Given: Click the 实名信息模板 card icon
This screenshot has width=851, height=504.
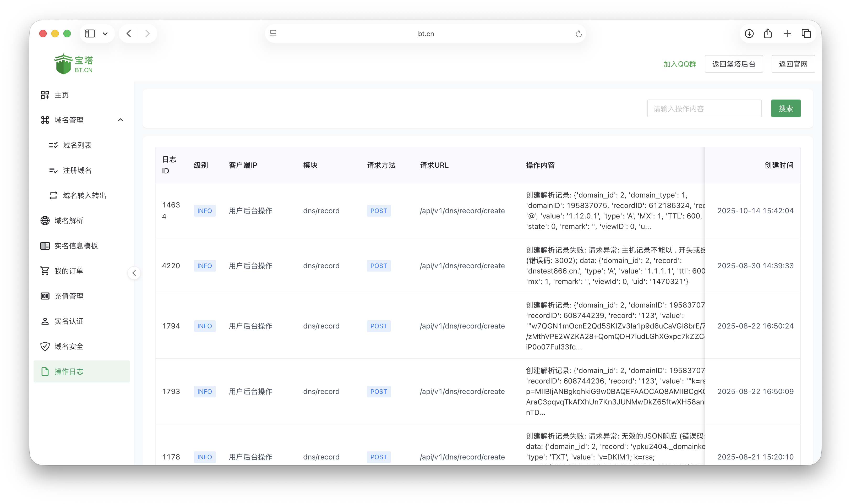Looking at the screenshot, I should click(x=45, y=246).
